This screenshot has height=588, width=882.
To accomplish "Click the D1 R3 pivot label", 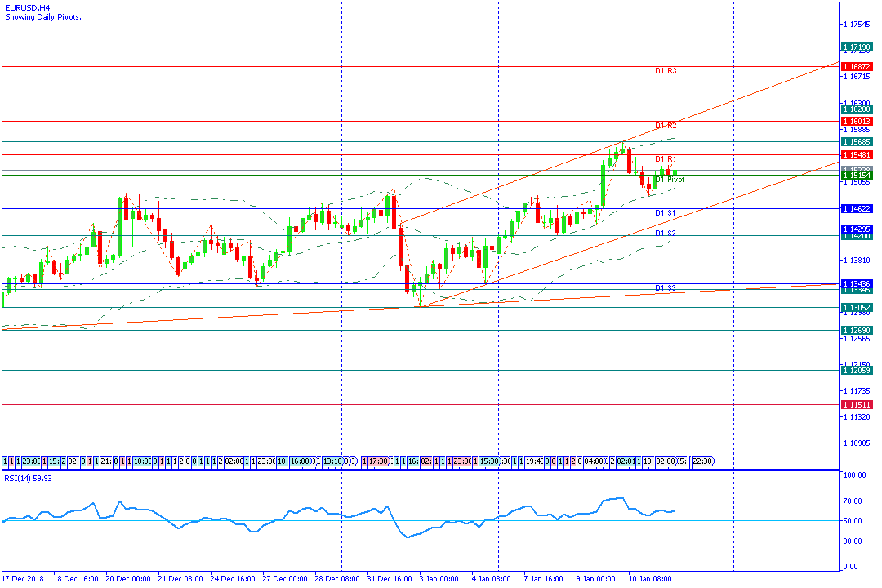I will tap(666, 71).
